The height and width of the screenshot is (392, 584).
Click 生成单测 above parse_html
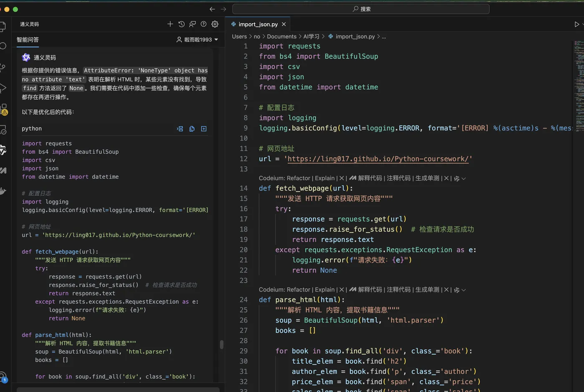(x=427, y=289)
